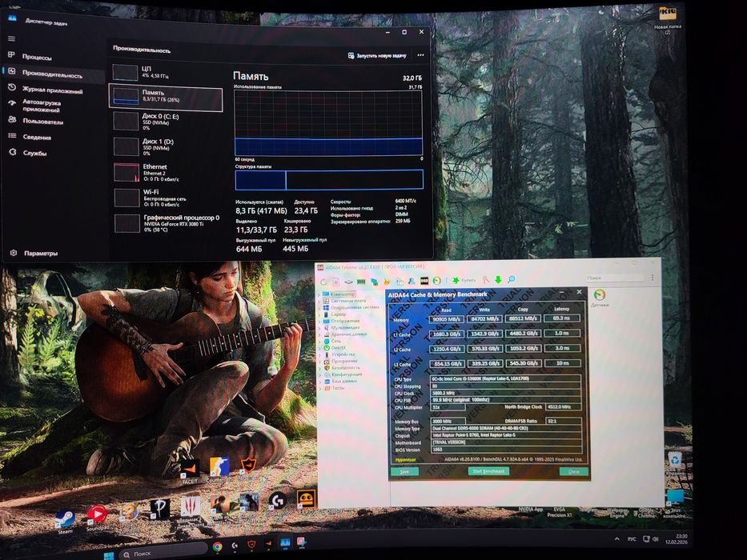Toggle the Task Manager hamburger navigation menu
This screenshot has height=560, width=747.
[12, 38]
